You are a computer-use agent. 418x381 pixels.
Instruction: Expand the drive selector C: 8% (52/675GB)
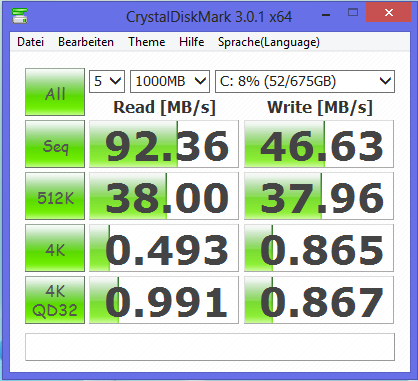click(305, 81)
